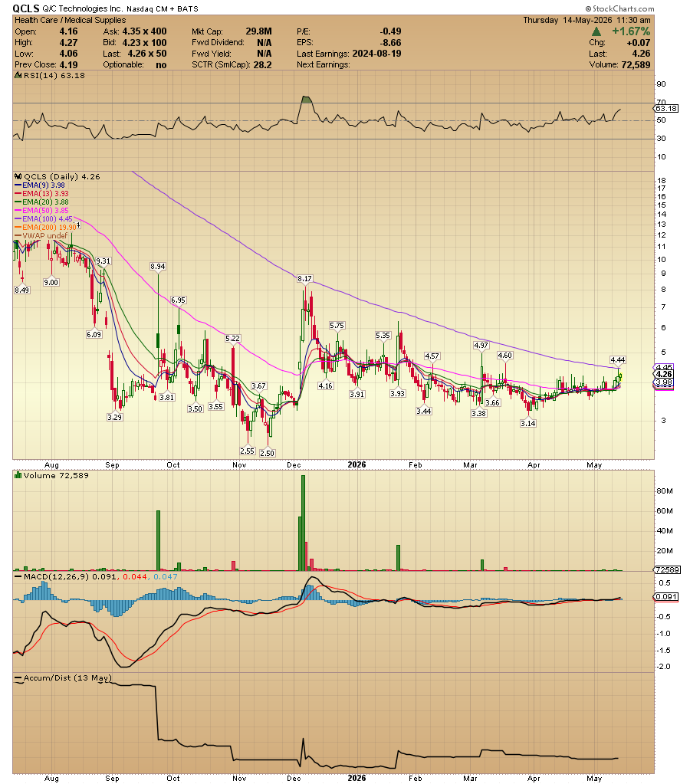The height and width of the screenshot is (784, 690).
Task: Click the Accum/Dist (13 May) label
Action: pyautogui.click(x=67, y=678)
